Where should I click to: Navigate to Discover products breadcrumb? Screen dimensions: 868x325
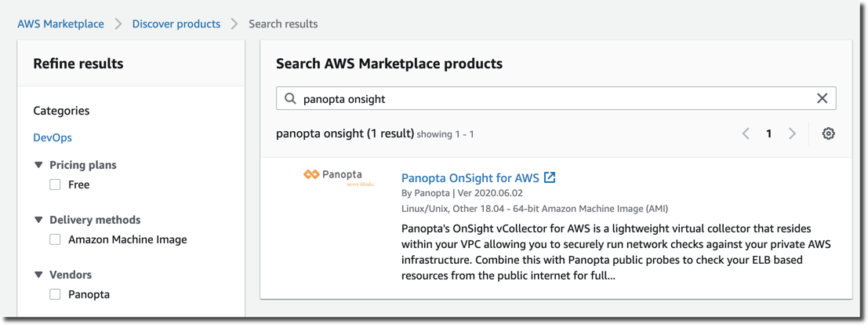tap(176, 24)
